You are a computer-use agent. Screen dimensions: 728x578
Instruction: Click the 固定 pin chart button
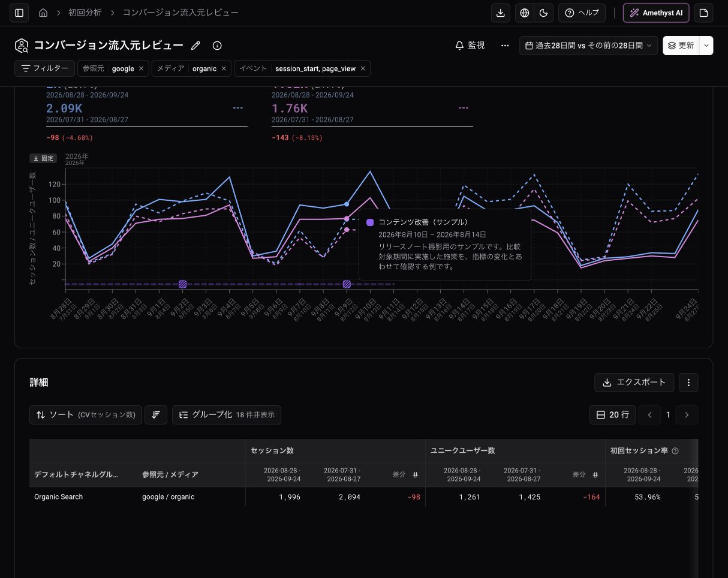pos(43,158)
